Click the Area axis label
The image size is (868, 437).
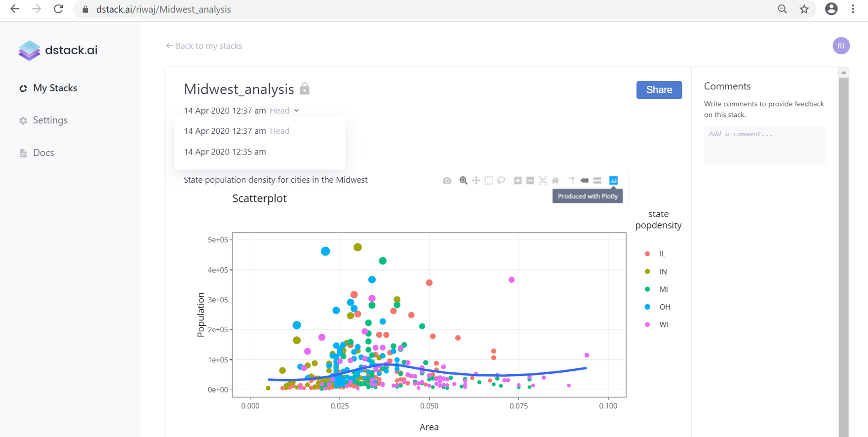pos(429,428)
